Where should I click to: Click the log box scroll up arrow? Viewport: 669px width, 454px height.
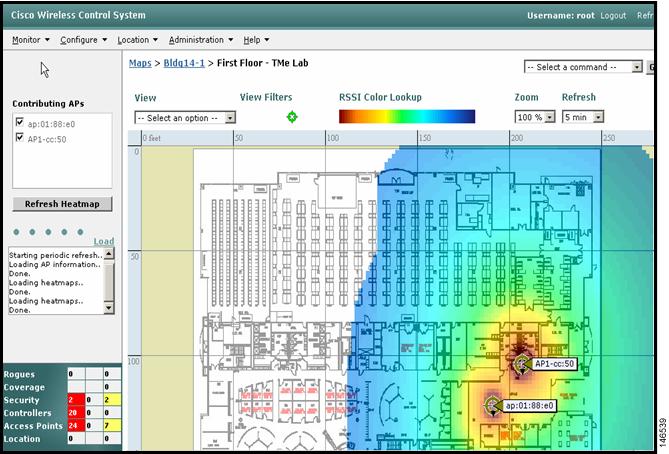tap(109, 253)
